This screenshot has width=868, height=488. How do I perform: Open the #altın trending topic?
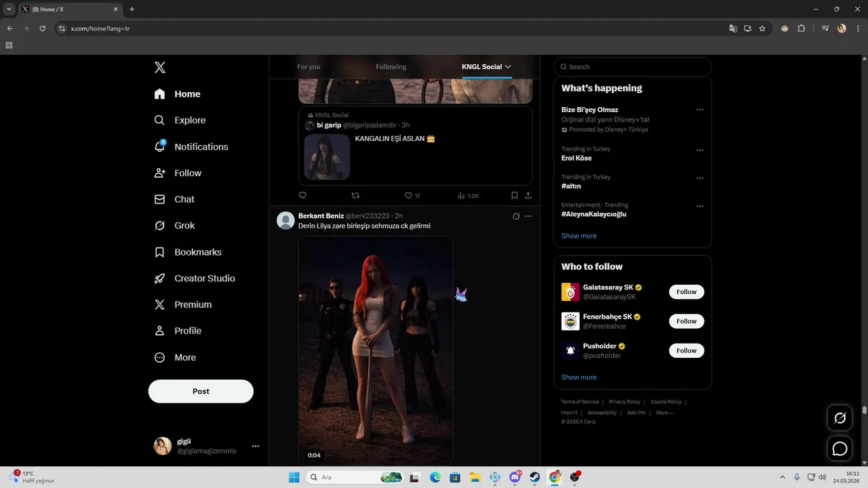click(x=571, y=186)
